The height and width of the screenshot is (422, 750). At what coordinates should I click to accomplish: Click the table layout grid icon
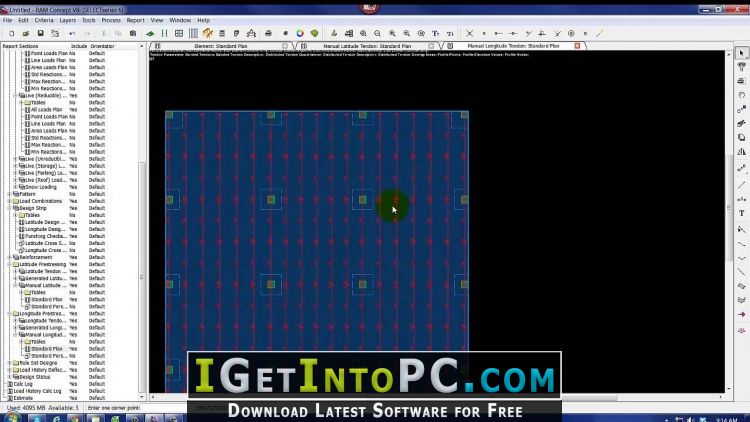click(179, 33)
